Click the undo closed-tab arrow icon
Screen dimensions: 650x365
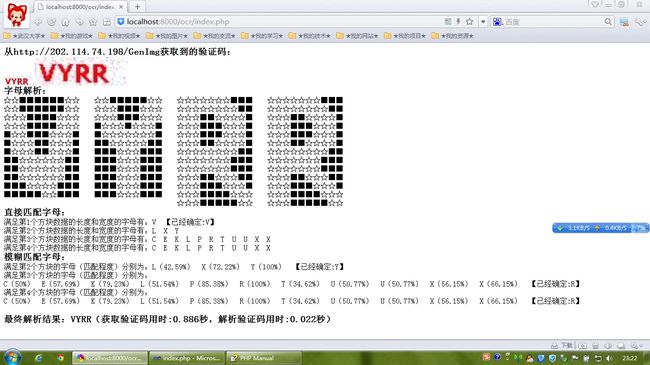79,22
